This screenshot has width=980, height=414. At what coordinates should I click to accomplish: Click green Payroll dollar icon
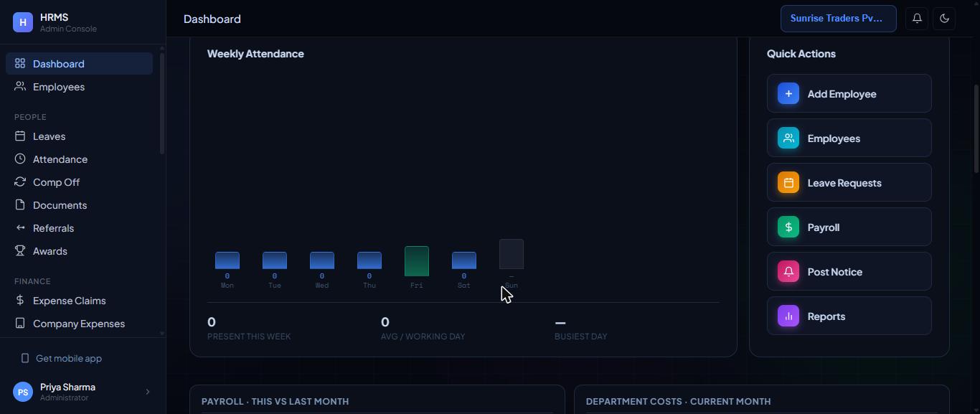[788, 227]
